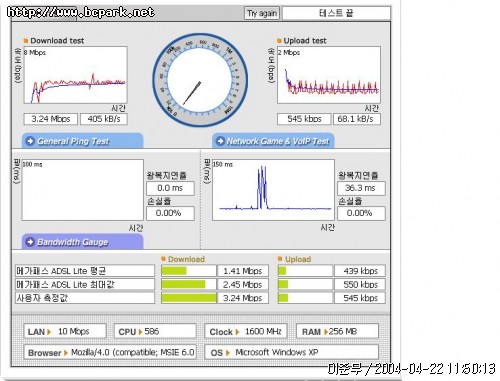
Task: Click the Browser Mozilla/4.0 field
Action: point(110,352)
